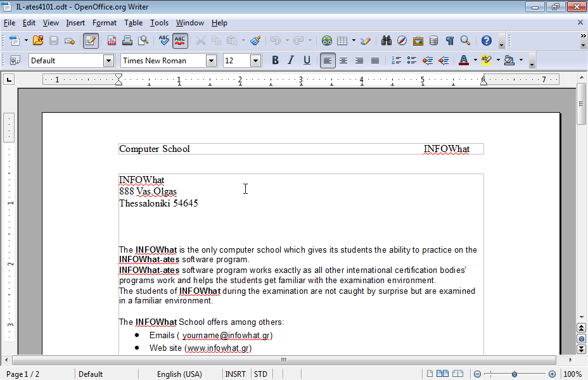Toggle Numbering list
Screen dimensions: 588x380
(x=396, y=60)
